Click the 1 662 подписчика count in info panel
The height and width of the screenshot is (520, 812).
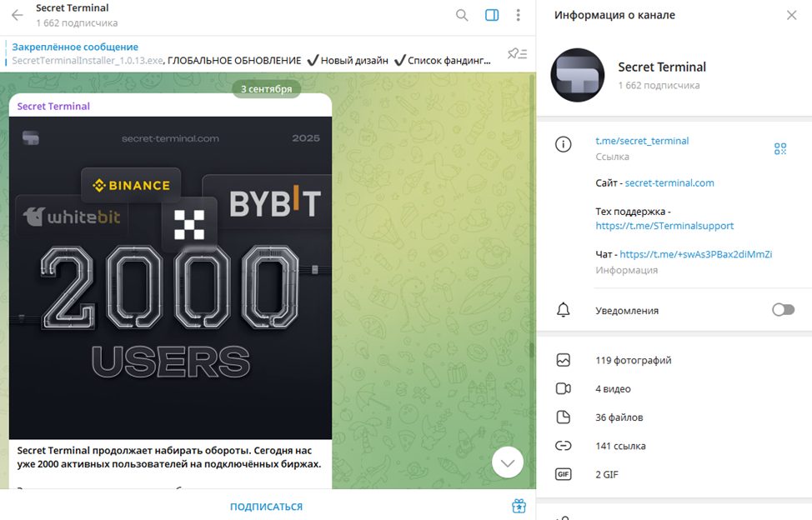[x=659, y=85]
